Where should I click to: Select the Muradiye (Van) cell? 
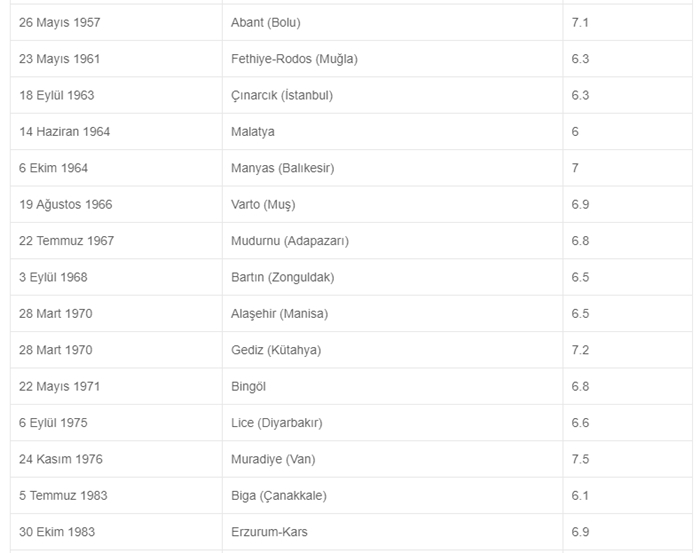273,459
